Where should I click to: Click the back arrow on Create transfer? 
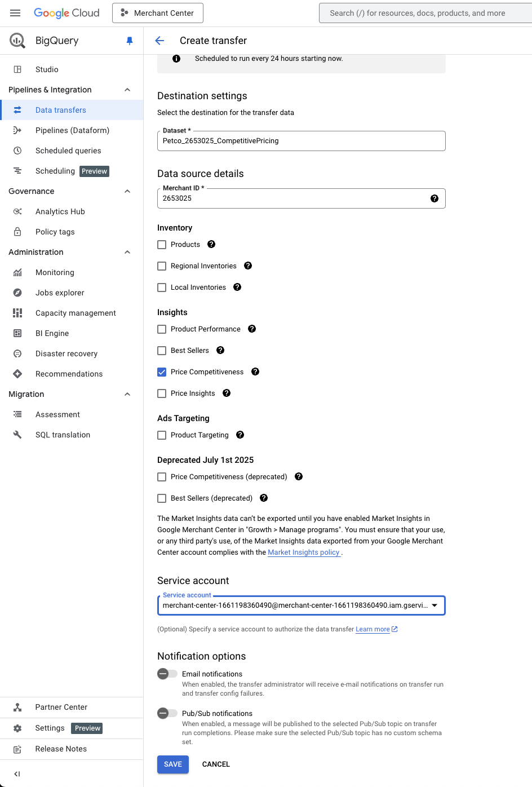[159, 40]
